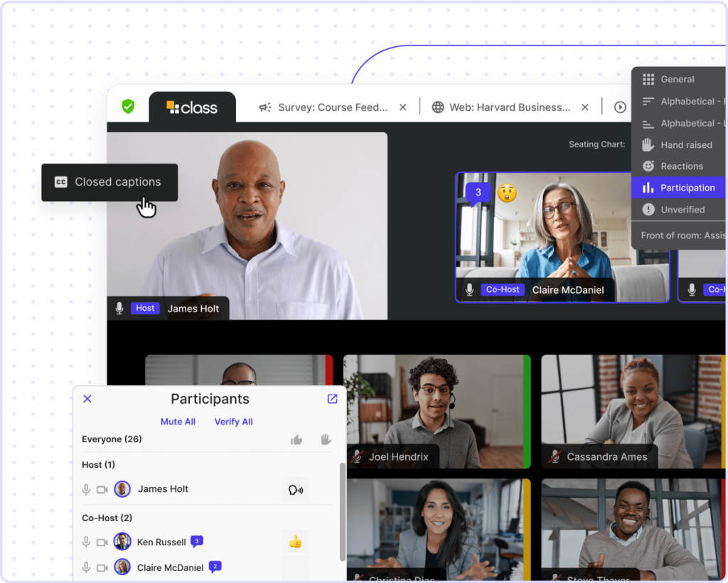Select the Reactions smiley icon
Image resolution: width=728 pixels, height=583 pixels.
click(649, 166)
